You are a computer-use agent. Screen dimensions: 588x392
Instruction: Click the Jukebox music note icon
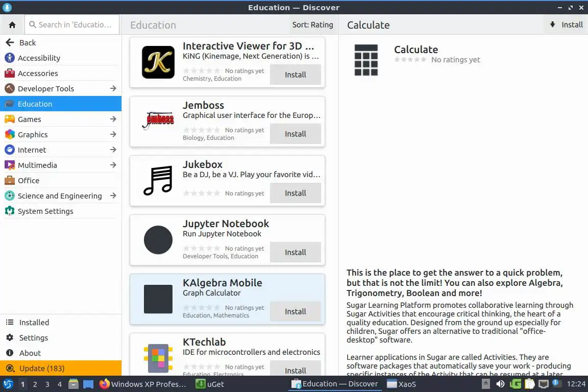pos(158,181)
